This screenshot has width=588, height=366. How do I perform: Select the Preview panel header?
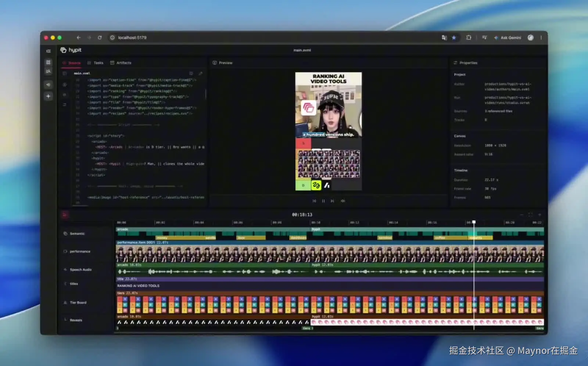[223, 63]
